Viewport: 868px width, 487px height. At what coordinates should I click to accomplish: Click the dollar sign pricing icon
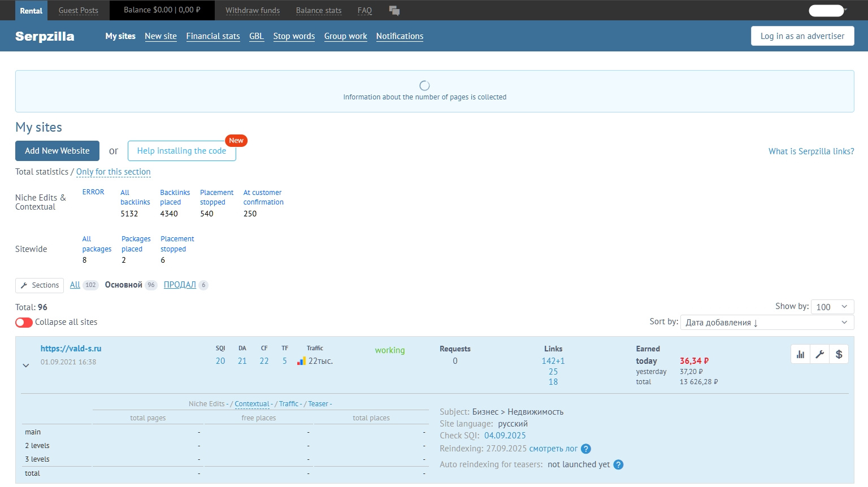click(x=839, y=354)
